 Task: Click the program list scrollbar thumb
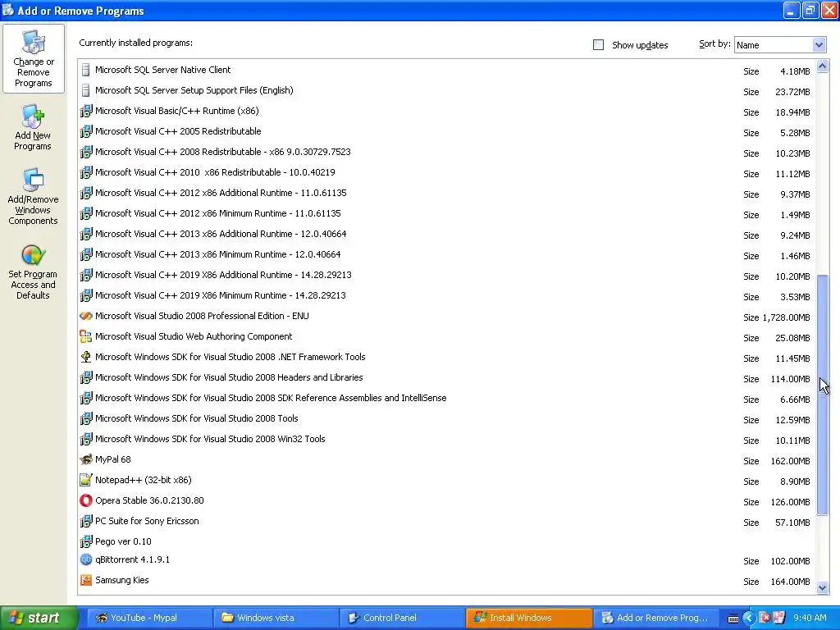point(822,395)
